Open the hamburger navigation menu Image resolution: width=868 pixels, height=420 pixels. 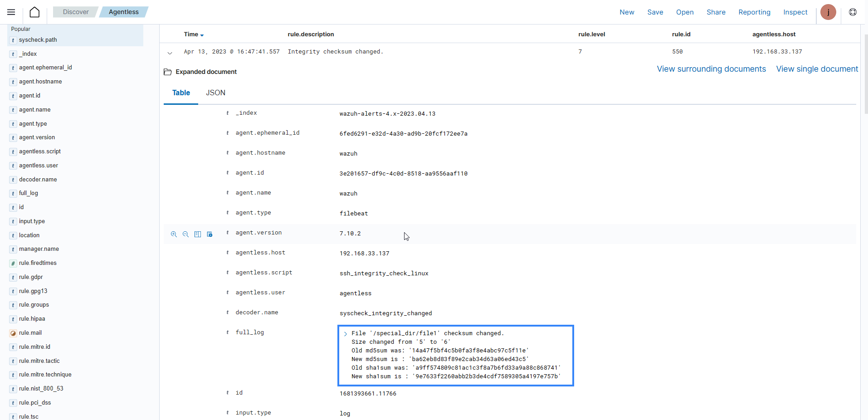point(11,12)
